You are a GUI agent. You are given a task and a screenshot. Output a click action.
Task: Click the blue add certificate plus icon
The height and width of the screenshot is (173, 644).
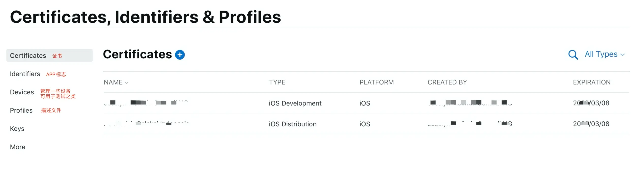tap(180, 55)
